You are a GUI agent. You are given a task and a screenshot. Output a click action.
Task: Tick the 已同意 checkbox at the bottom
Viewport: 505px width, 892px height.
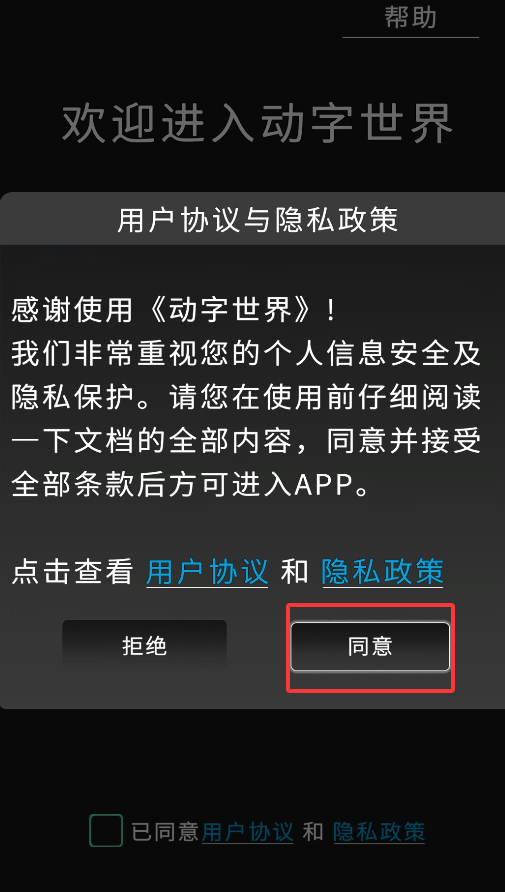coord(106,831)
